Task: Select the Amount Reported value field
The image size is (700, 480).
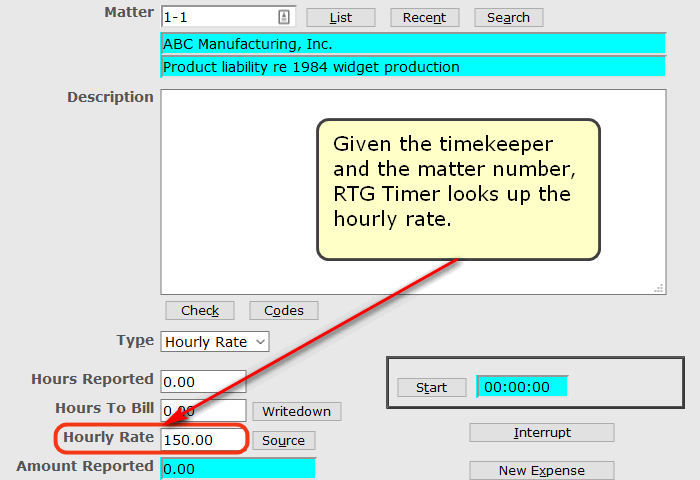Action: (238, 469)
